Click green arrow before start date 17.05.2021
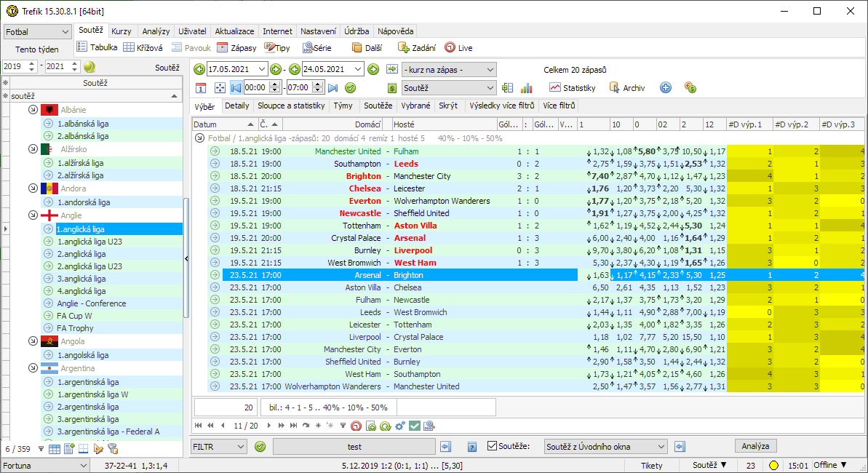This screenshot has height=473, width=868. 199,69
